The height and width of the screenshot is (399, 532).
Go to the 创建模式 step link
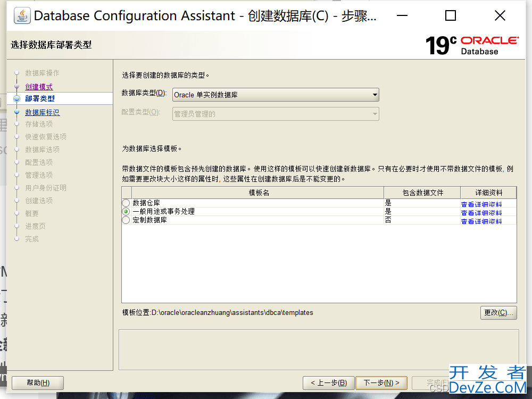[39, 87]
